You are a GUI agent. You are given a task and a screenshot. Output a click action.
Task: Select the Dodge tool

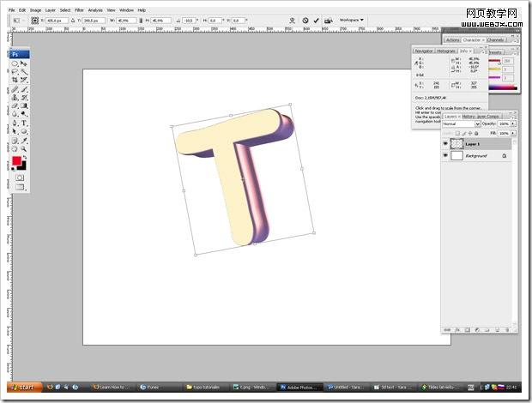point(24,114)
